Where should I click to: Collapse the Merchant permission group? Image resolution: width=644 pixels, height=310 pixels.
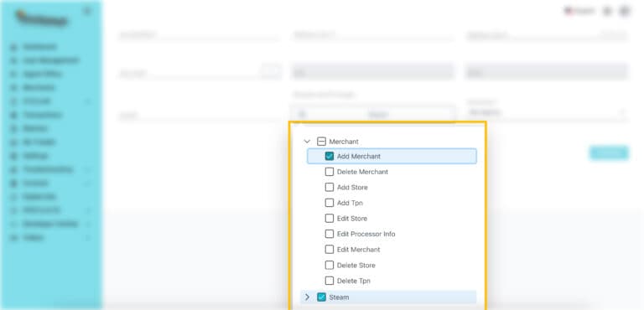pos(307,142)
